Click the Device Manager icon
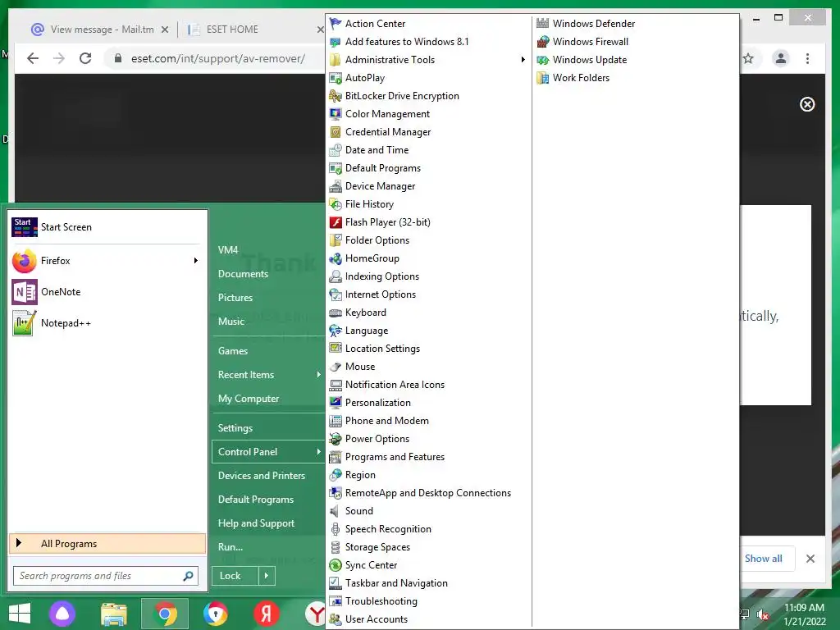840x630 pixels. [336, 186]
